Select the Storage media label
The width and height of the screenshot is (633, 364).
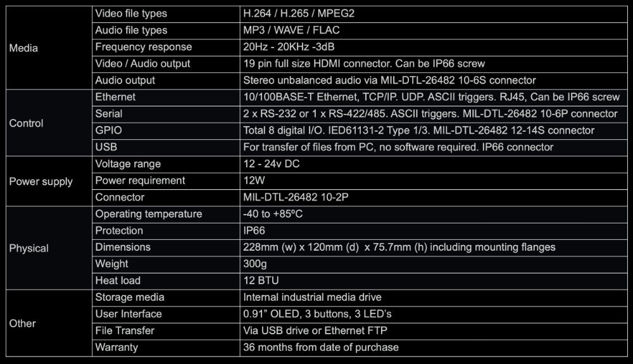coord(130,297)
